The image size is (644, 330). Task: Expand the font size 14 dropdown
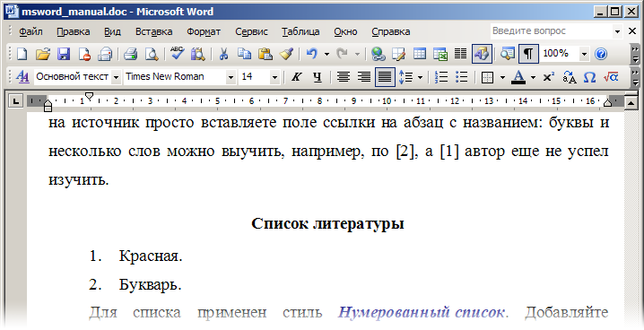274,77
